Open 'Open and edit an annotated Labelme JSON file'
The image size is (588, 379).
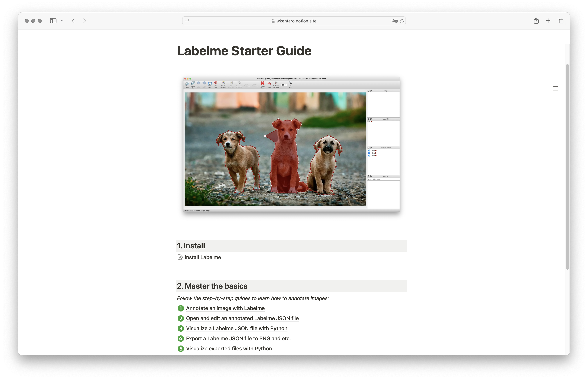tap(242, 318)
